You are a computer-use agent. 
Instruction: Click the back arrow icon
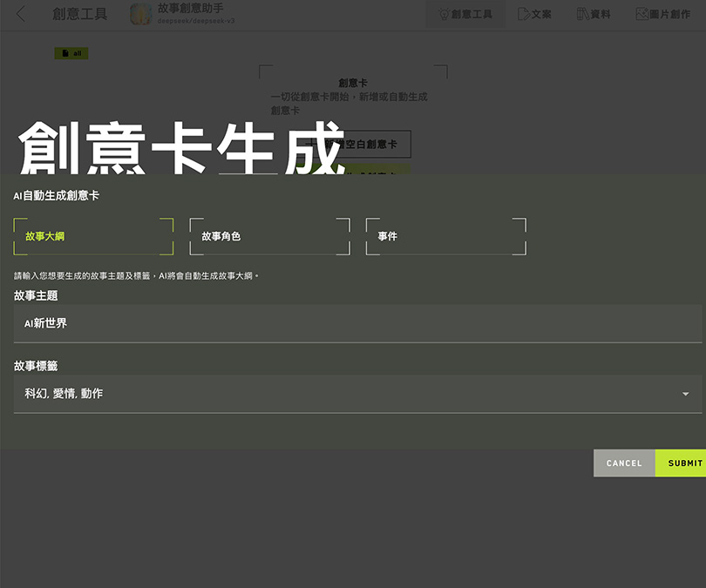[x=21, y=14]
